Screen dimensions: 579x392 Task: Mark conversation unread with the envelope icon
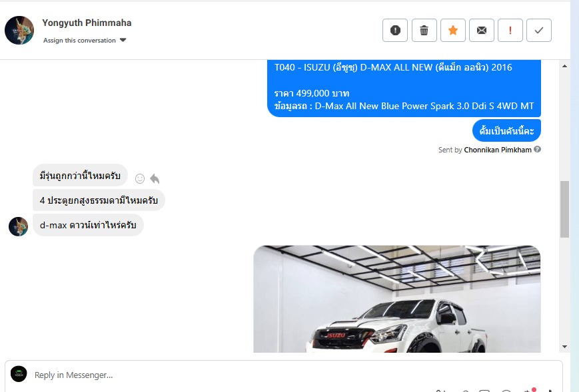(482, 30)
